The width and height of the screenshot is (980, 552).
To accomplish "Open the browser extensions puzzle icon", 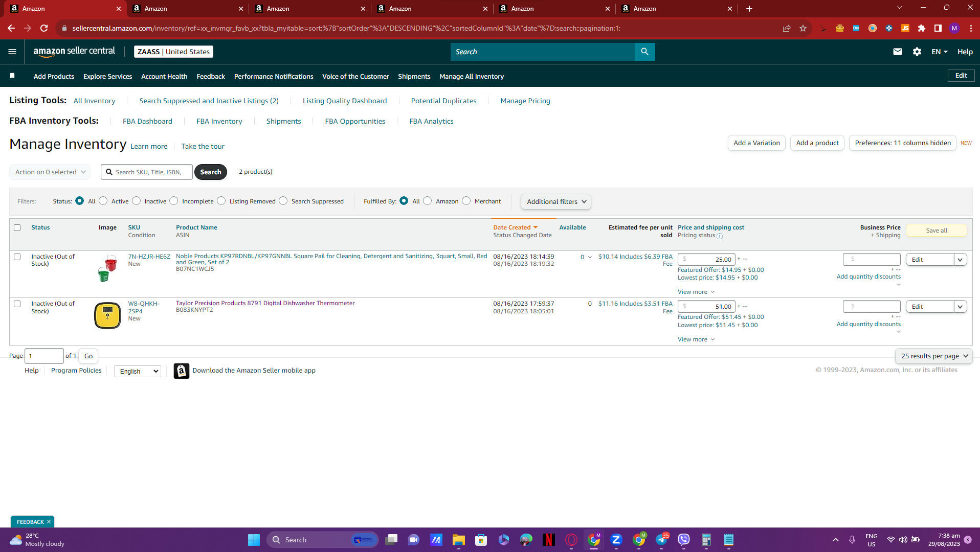I will coord(922,28).
